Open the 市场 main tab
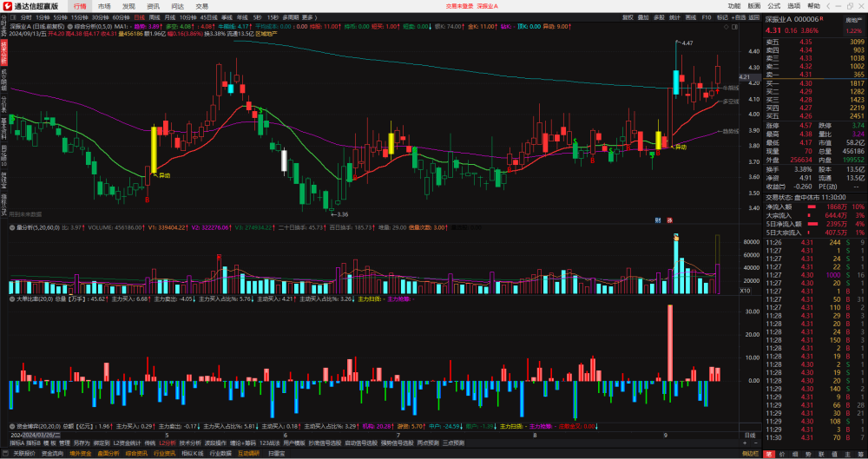868x459 pixels. click(x=104, y=6)
